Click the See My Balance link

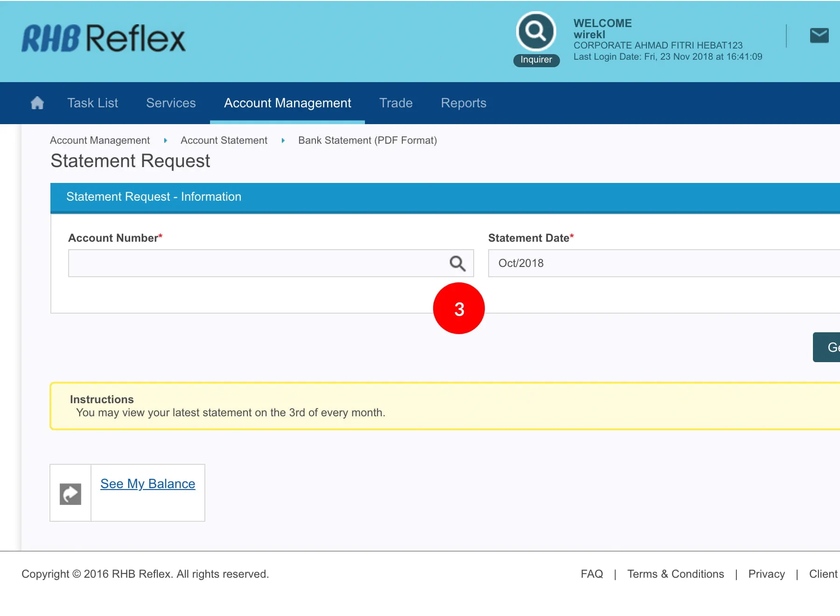click(x=147, y=484)
